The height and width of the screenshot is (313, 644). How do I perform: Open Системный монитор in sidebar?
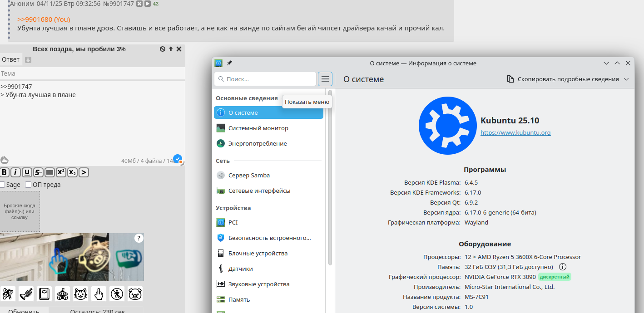(x=268, y=128)
